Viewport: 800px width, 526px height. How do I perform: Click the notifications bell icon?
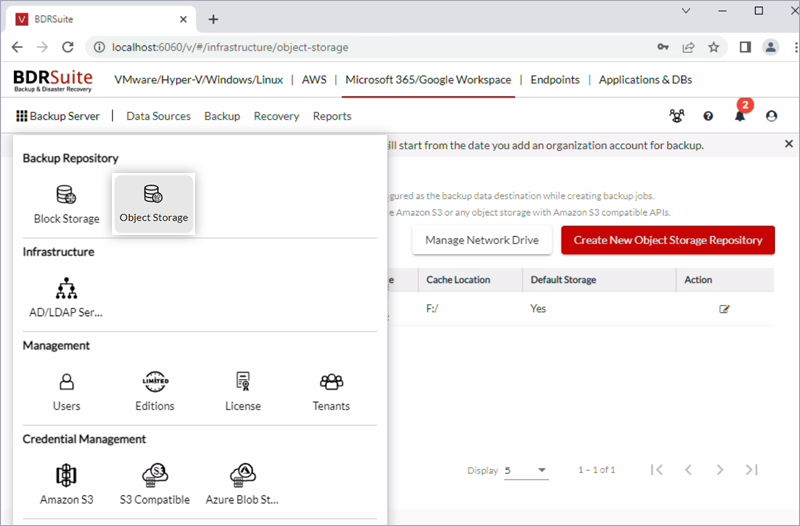tap(740, 116)
